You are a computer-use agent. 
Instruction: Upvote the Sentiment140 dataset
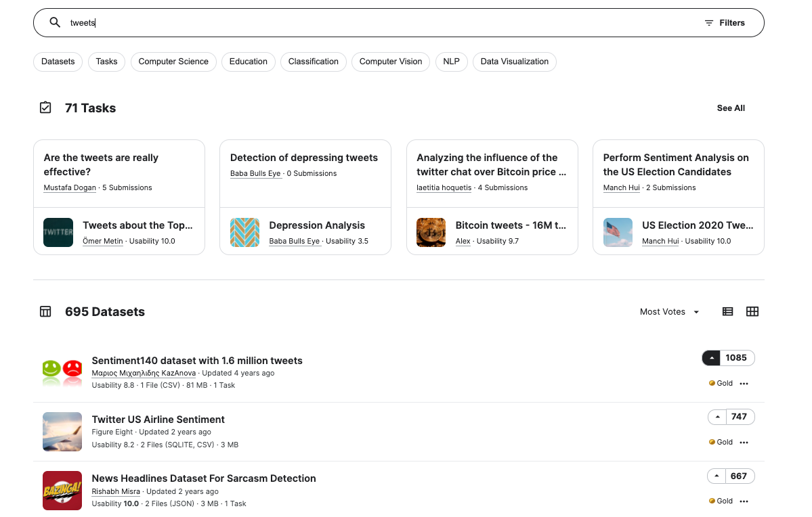click(712, 358)
